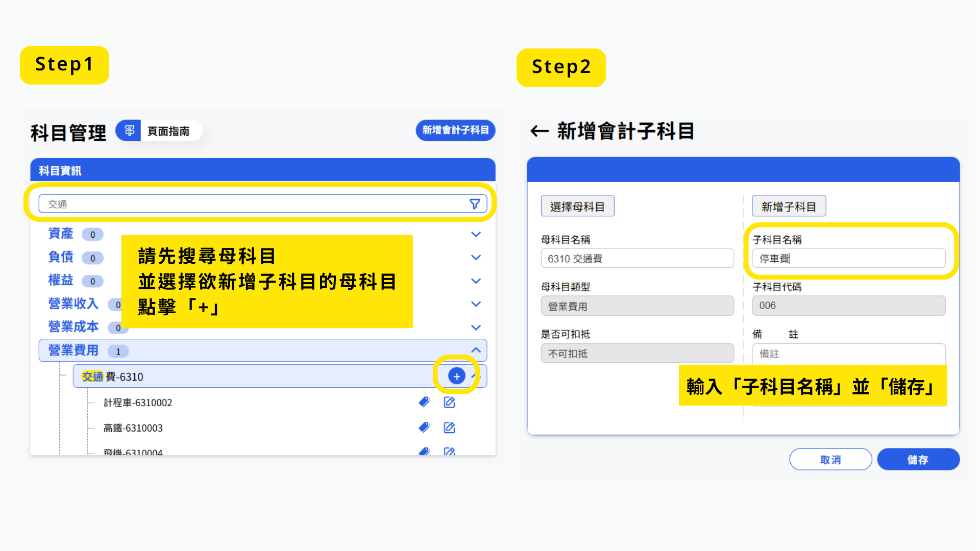Select the 營業收入 tree item
Screen dimensions: 980x551
pyautogui.click(x=73, y=304)
